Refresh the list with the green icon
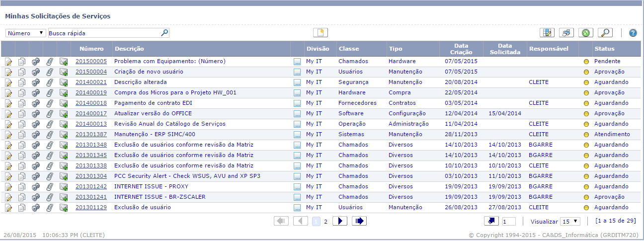Image resolution: width=644 pixels, height=241 pixels. 586,33
